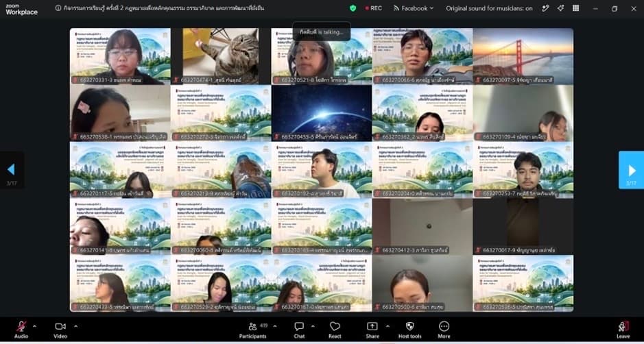Viewport: 644px width, 344px height.
Task: Open the share options caret beside Share
Action: tap(387, 326)
